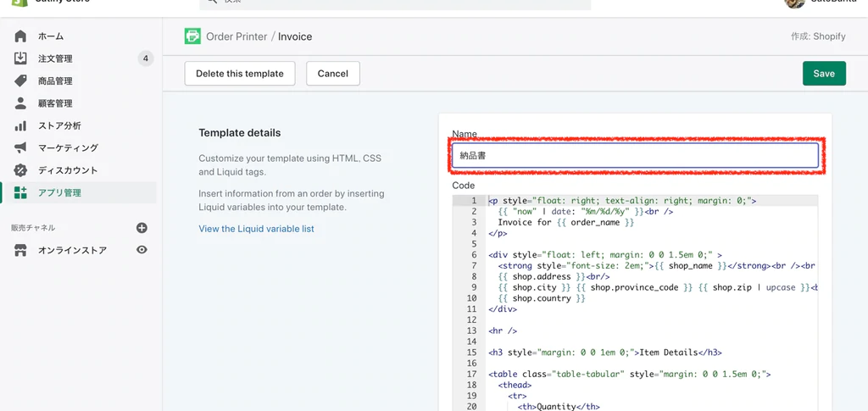Open the View the Liquid variable list link
Screen dimensions: 868x411
pos(256,229)
